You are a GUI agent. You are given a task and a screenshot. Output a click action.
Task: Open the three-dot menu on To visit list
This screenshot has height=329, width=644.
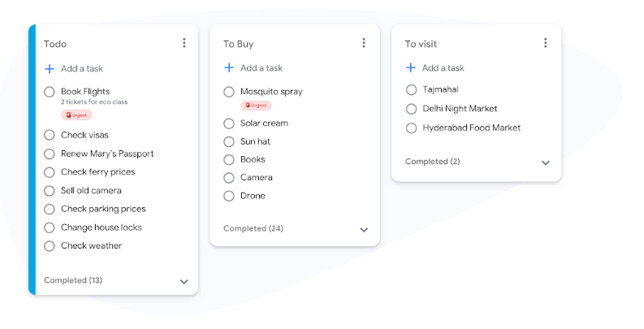click(546, 43)
